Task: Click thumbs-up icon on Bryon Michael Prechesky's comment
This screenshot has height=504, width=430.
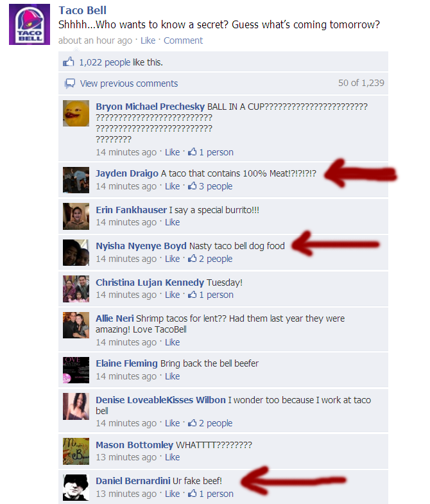Action: [x=192, y=152]
